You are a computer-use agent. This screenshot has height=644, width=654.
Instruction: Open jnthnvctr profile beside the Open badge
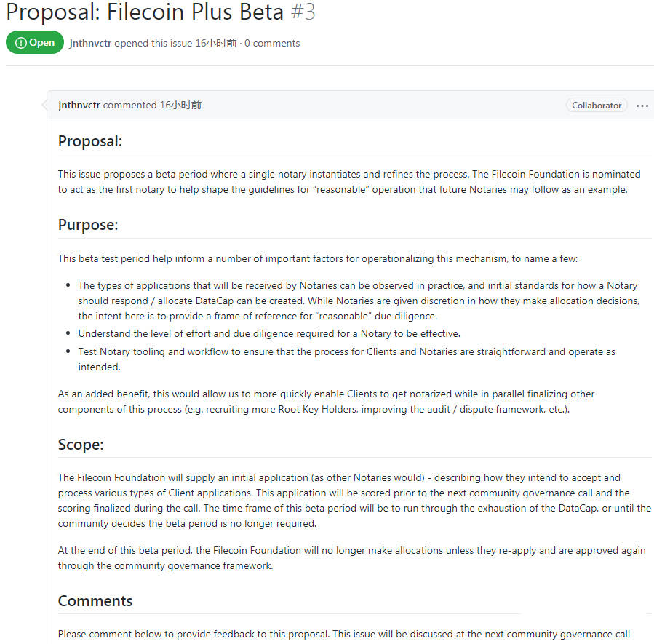[90, 44]
